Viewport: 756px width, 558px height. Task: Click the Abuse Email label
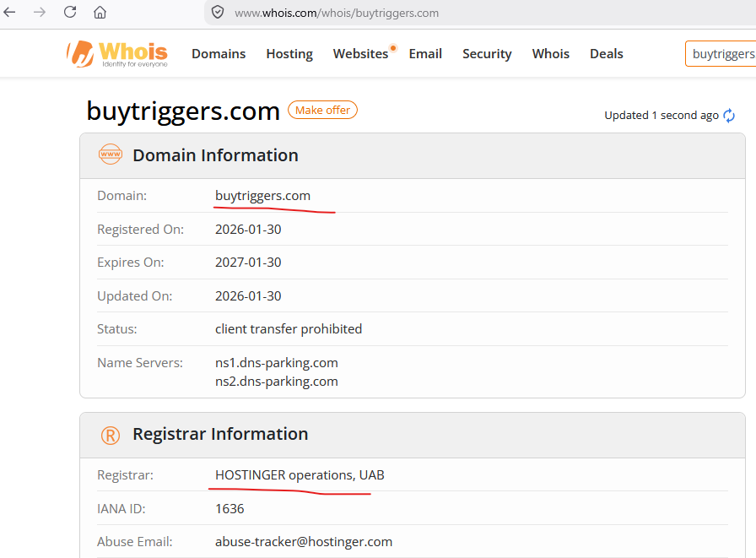pos(134,542)
